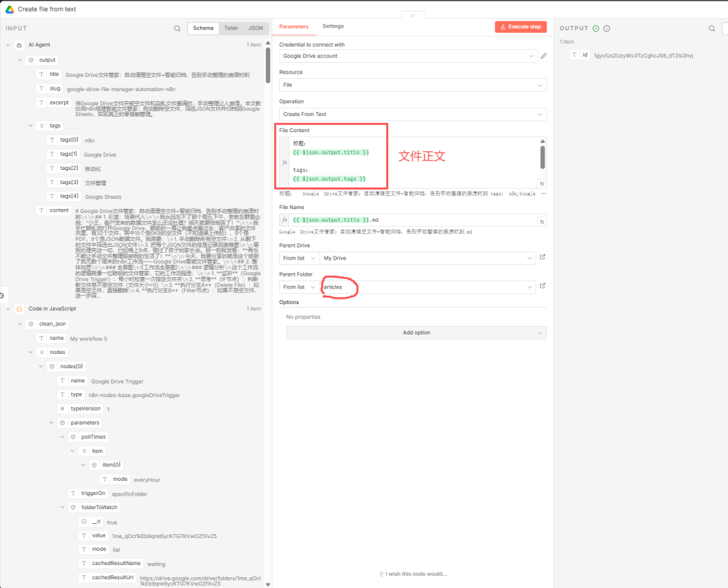Collapse the AI Agent tree node
Screen dimensions: 728x588
pos(8,45)
